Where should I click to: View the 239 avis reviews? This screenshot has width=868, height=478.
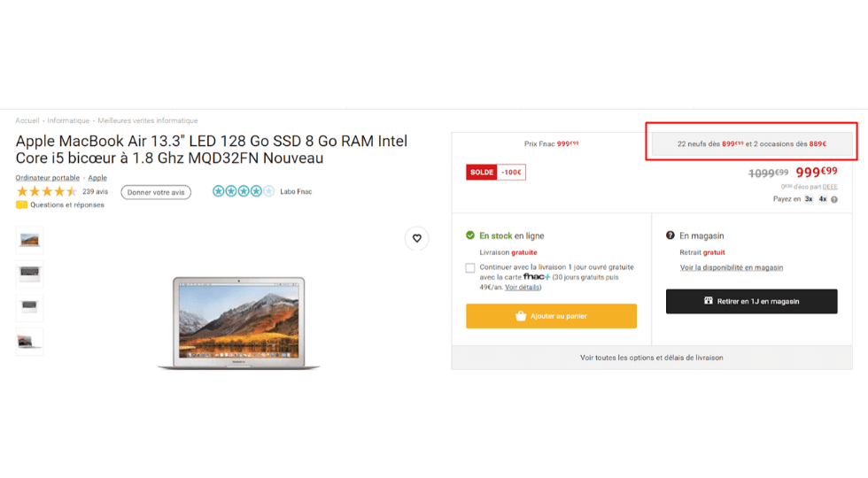(x=96, y=191)
